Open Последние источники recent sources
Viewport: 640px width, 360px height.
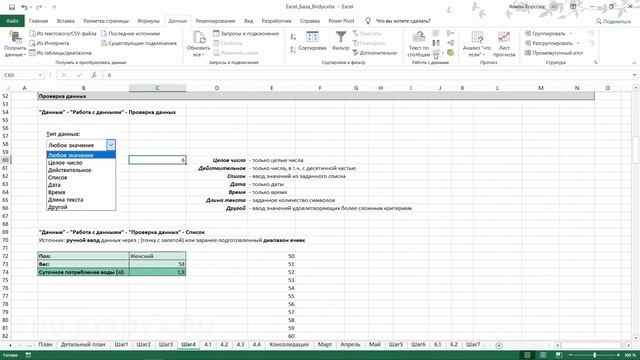[x=131, y=33]
